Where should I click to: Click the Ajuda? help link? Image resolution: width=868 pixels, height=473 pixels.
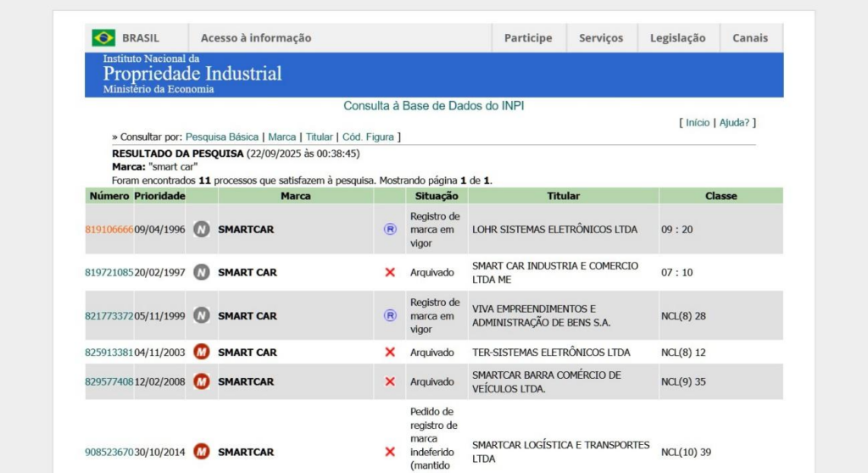pyautogui.click(x=735, y=123)
